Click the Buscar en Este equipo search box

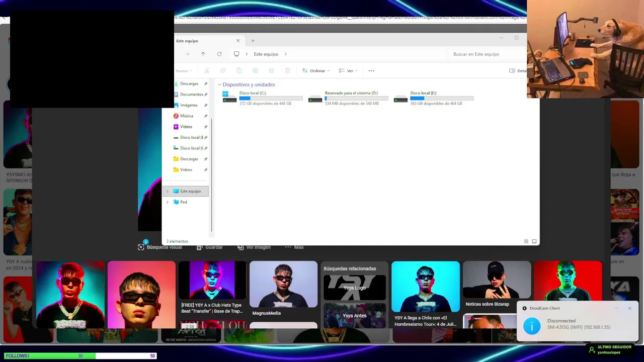[x=486, y=54]
